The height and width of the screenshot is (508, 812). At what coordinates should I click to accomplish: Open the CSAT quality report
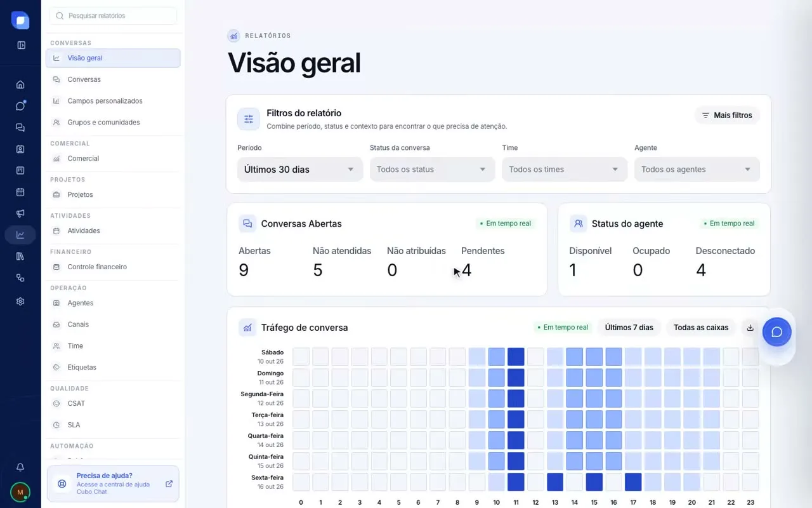pos(113,403)
